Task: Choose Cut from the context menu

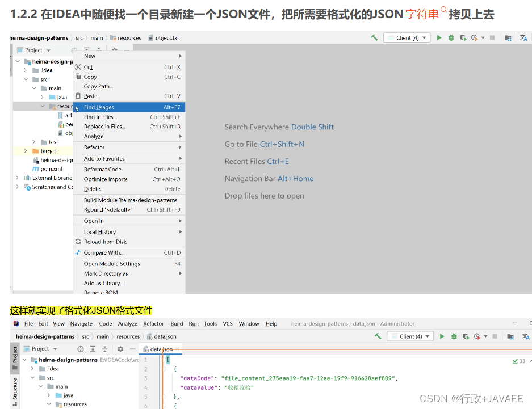Action: (129, 67)
